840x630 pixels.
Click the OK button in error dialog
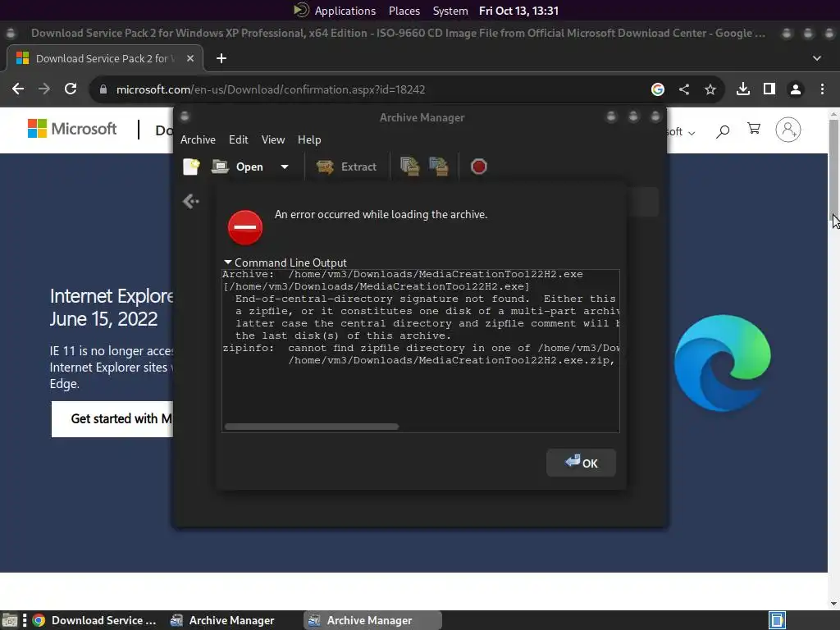coord(581,463)
